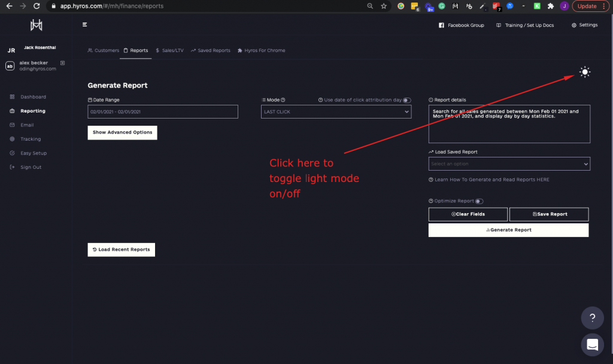Bookmark page with the star icon

pos(384,6)
